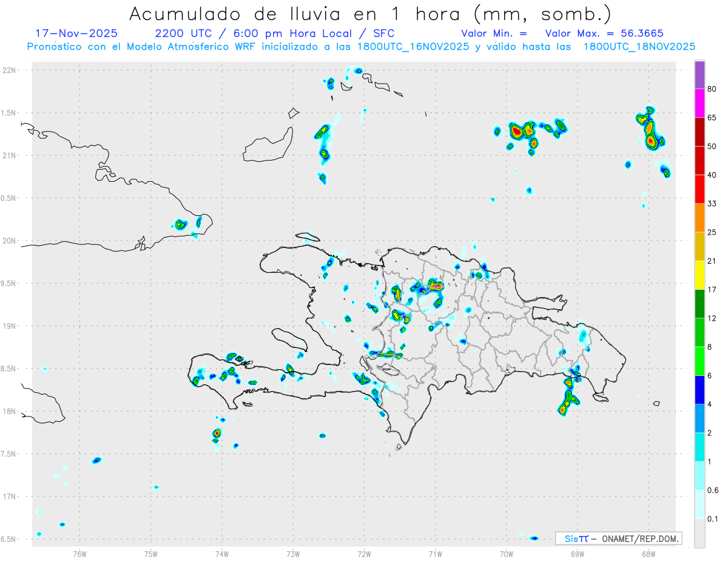
Task: Select the colorbar value label '0.1'
Action: point(713,519)
